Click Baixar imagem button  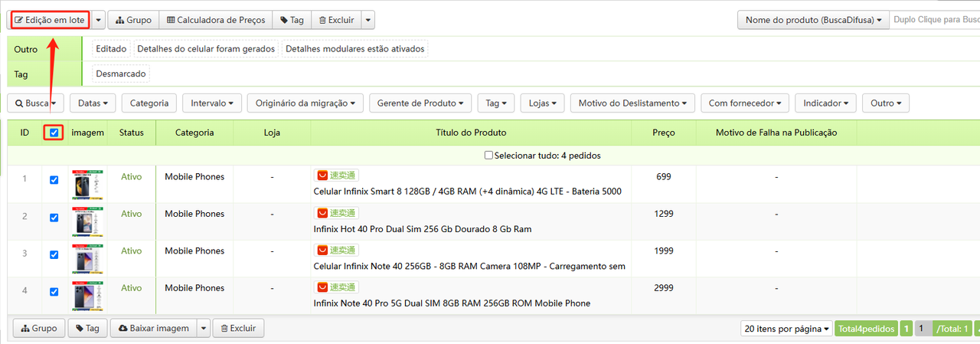pyautogui.click(x=154, y=328)
